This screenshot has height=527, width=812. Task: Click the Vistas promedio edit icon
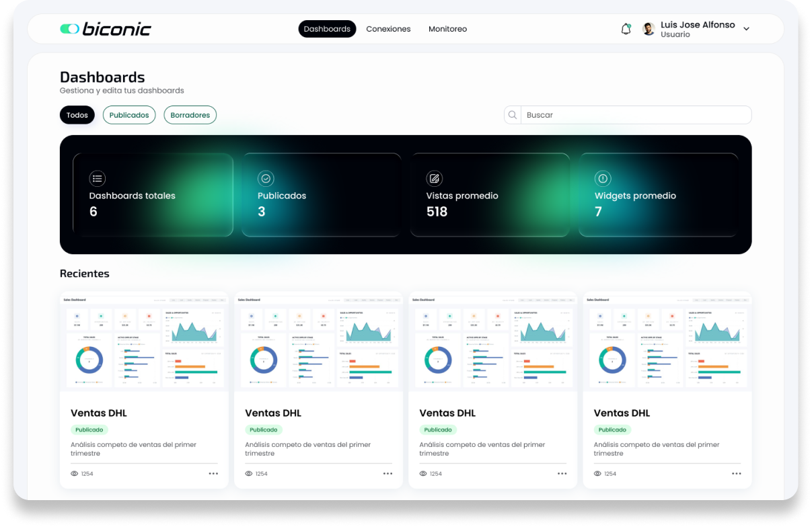[435, 179]
